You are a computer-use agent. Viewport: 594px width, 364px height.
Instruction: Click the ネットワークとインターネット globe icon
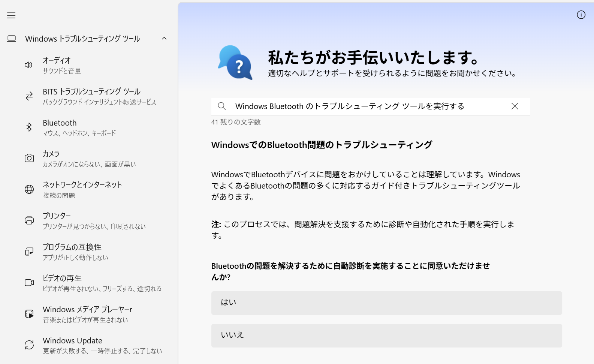[x=29, y=189]
